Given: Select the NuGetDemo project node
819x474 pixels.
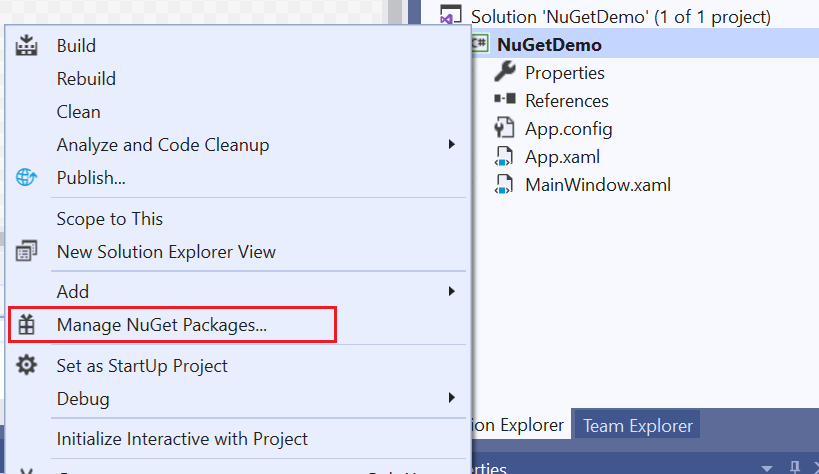Looking at the screenshot, I should 549,44.
